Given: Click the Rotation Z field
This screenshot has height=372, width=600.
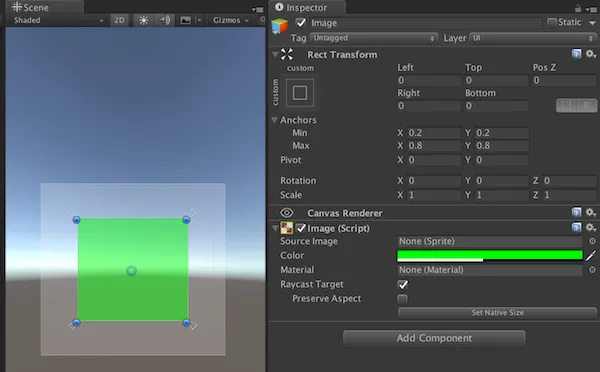Looking at the screenshot, I should [x=569, y=181].
